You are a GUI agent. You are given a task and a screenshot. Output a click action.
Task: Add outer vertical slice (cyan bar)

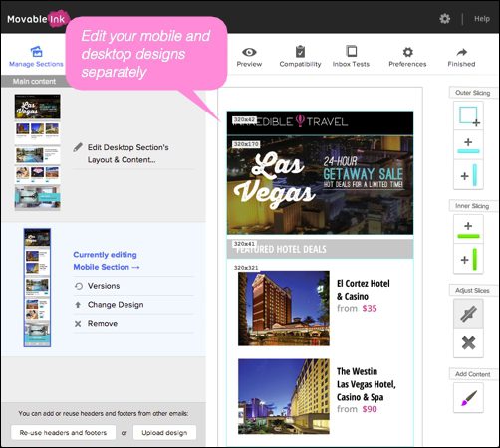[x=468, y=174]
